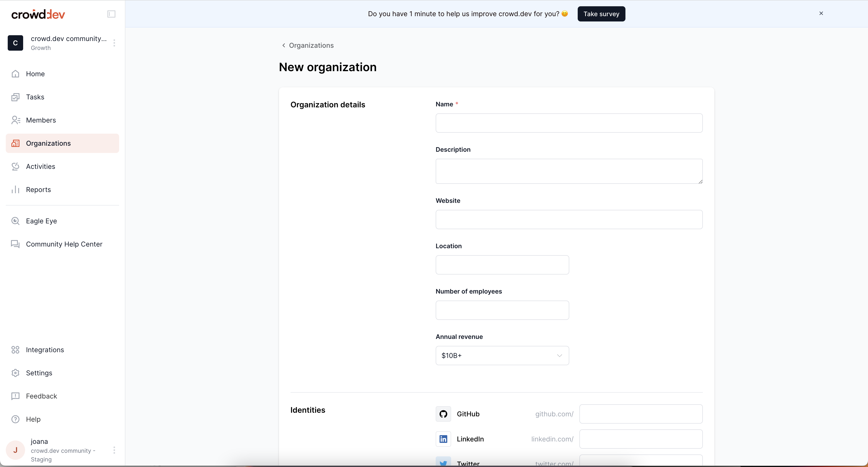Open the GitHub icon in the Identities section
This screenshot has height=467, width=868.
click(x=443, y=414)
